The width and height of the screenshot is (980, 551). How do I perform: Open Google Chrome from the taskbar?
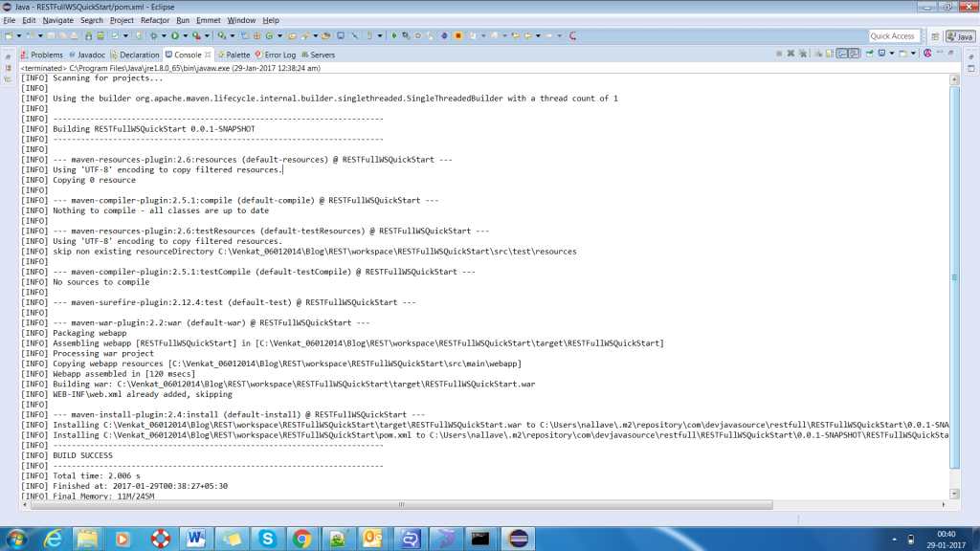click(301, 538)
